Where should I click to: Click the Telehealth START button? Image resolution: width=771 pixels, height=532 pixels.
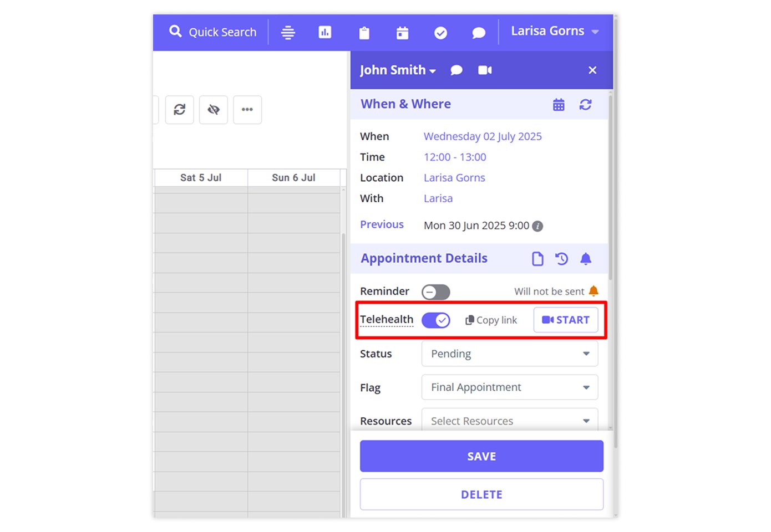(565, 320)
